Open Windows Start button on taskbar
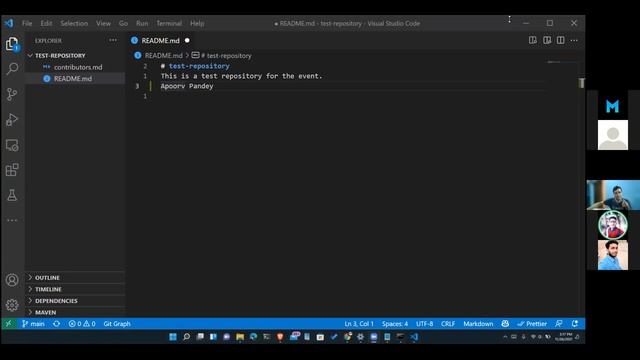This screenshot has height=360, width=640. point(173,337)
